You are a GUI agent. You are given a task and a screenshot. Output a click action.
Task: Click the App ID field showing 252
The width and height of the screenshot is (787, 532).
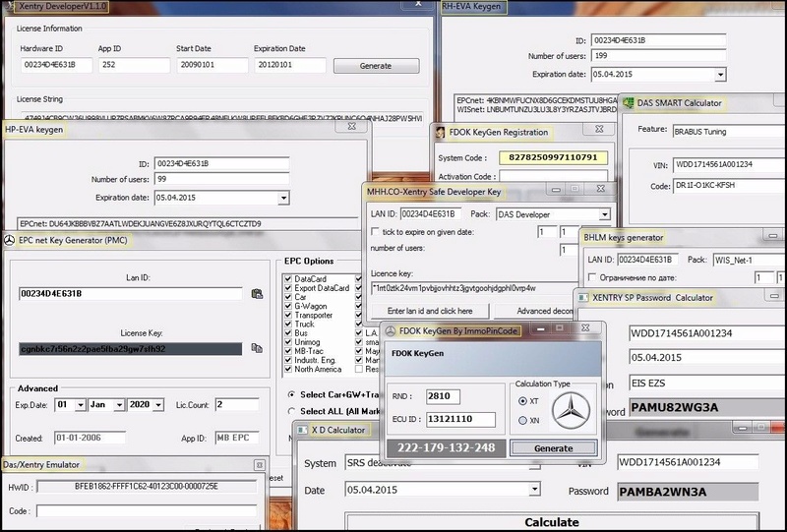(134, 65)
